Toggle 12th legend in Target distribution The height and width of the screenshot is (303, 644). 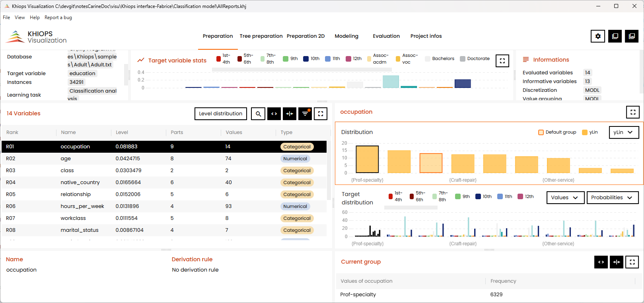(x=526, y=196)
